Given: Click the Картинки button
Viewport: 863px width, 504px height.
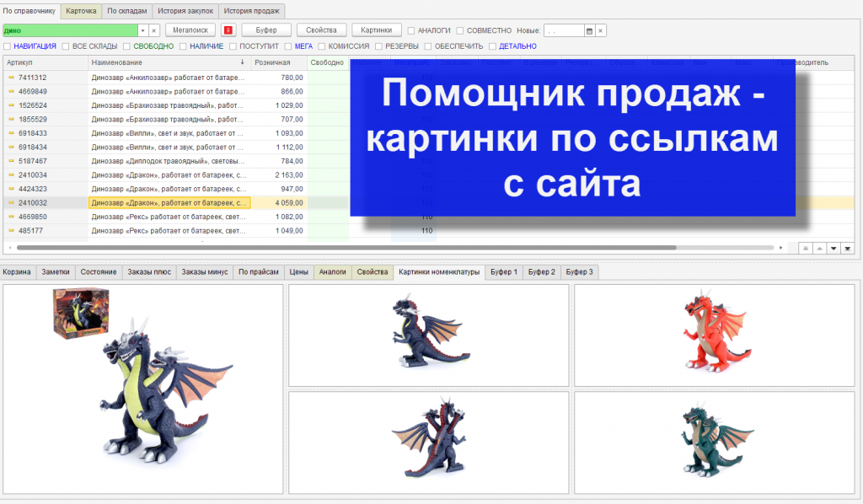Looking at the screenshot, I should (x=377, y=30).
